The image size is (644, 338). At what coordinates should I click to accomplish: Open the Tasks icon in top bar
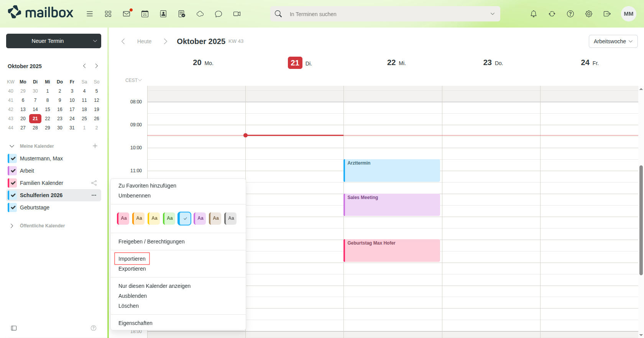(x=182, y=14)
